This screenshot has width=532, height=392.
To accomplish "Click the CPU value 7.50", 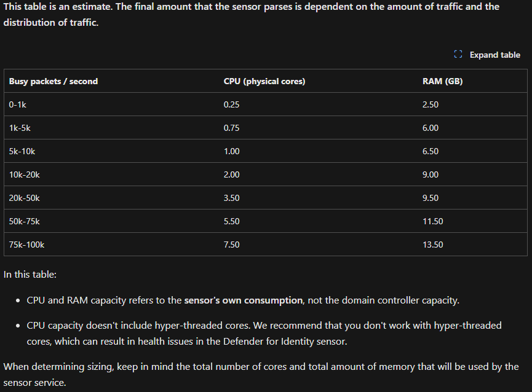I will 231,245.
